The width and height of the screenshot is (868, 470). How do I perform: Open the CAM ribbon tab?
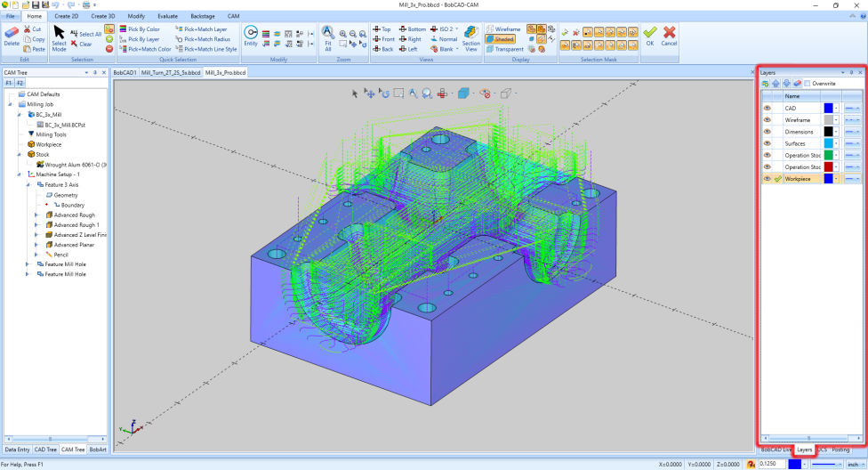[234, 16]
